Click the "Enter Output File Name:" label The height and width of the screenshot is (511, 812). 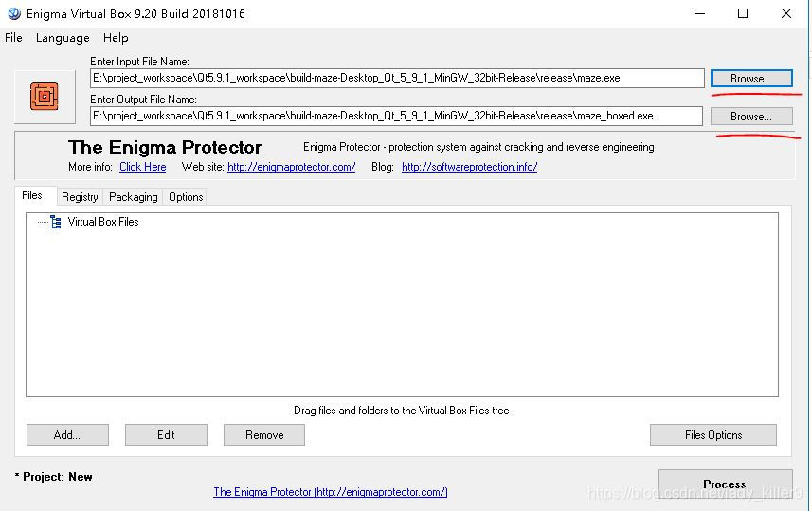coord(143,100)
